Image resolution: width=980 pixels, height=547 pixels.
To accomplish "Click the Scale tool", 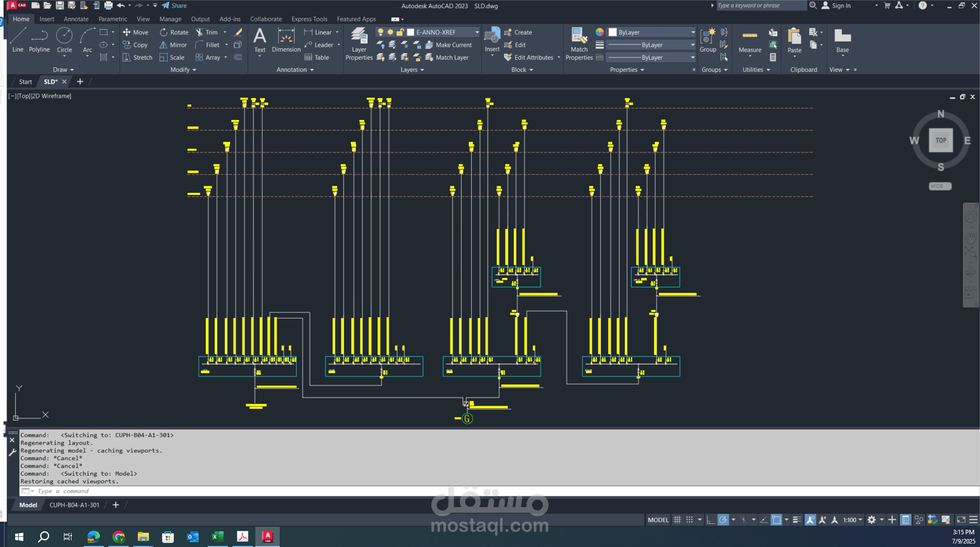I will (172, 57).
